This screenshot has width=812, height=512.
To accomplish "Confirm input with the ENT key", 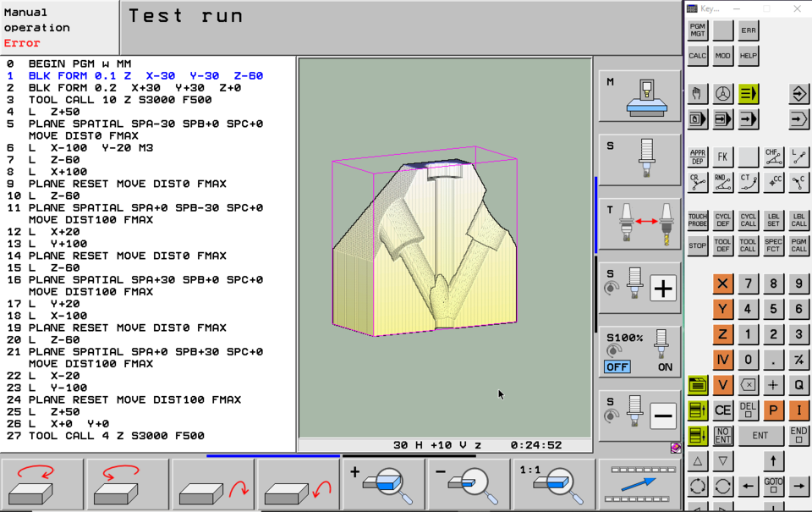I will point(761,436).
